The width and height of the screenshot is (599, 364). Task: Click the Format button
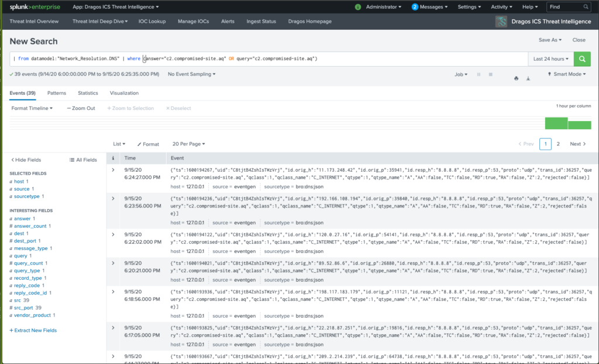point(148,144)
